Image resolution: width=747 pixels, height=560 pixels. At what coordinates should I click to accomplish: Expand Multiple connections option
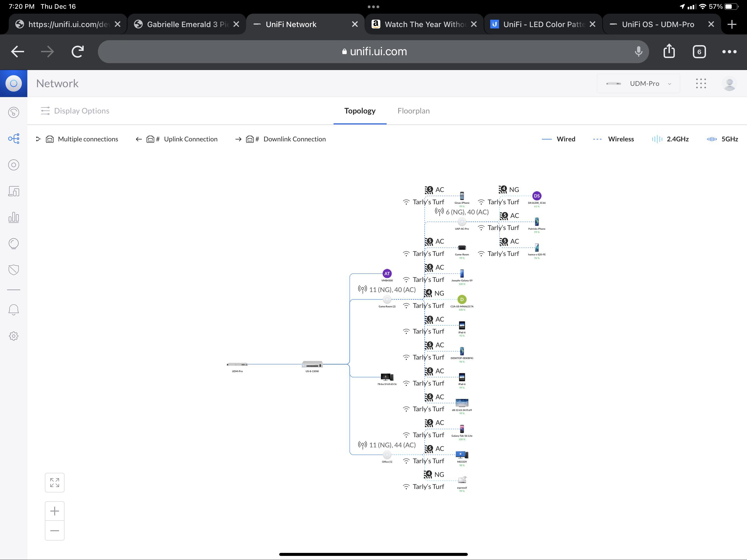pos(81,139)
